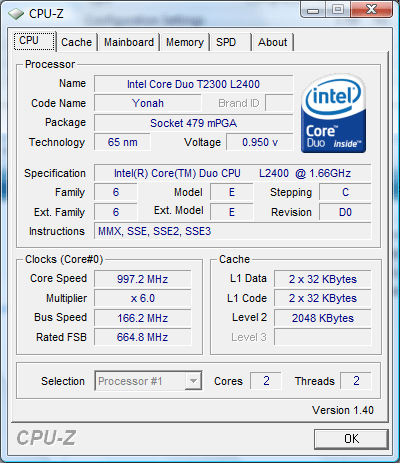Click the Instructions field MMX, SSE, SSE2, SSE3
Screen dimensions: 400x463
point(232,231)
